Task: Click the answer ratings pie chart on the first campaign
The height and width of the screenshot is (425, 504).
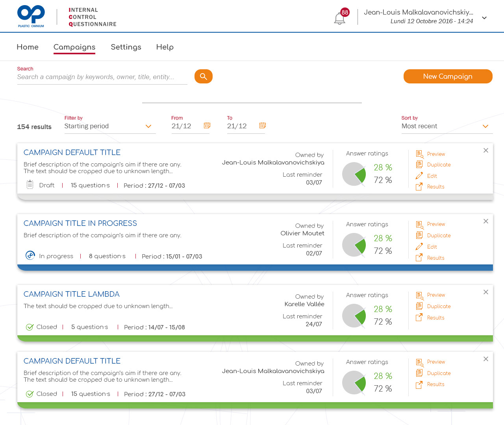Action: (354, 174)
